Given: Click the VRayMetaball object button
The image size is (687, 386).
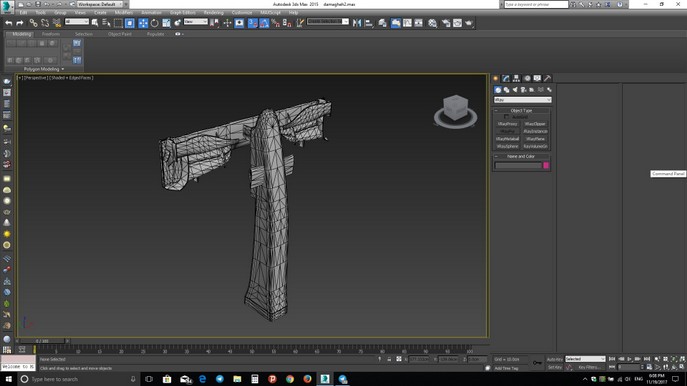Looking at the screenshot, I should coord(508,139).
